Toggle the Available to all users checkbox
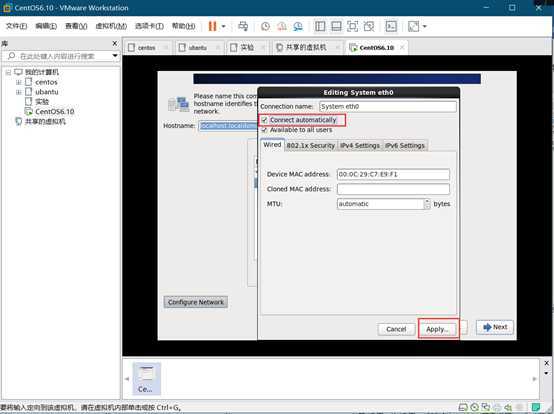The width and height of the screenshot is (554, 414). point(264,130)
